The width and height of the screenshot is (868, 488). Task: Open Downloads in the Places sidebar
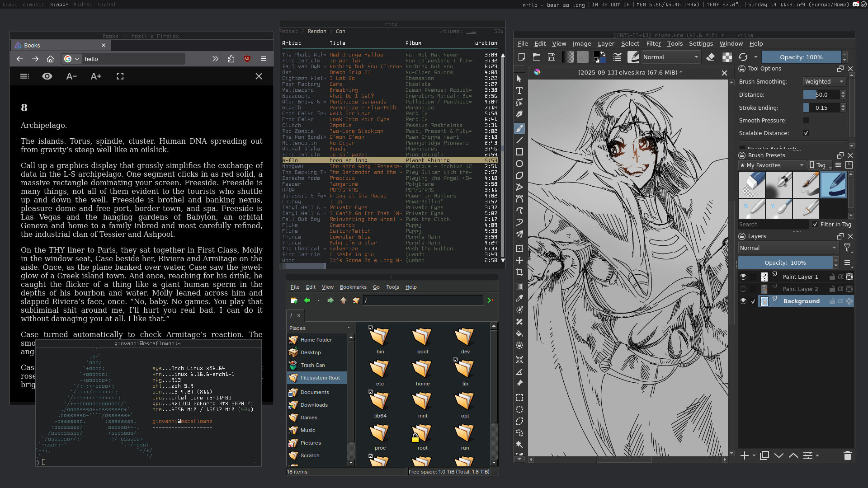[x=314, y=405]
